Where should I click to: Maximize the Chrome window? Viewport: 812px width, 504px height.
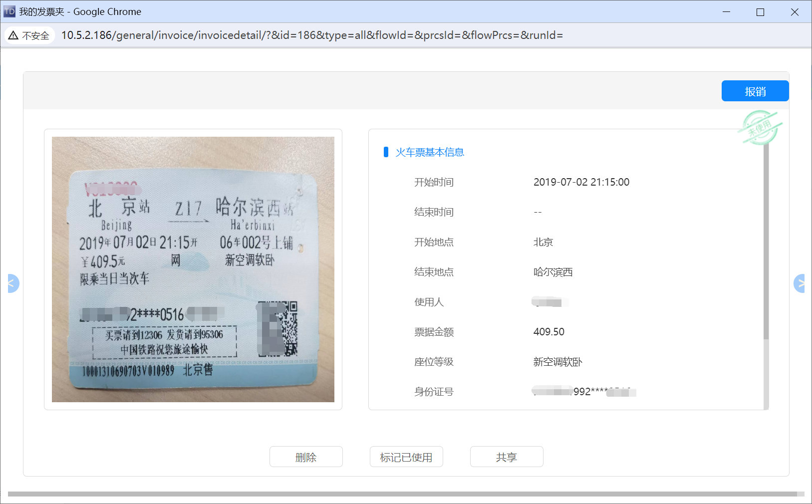[761, 12]
